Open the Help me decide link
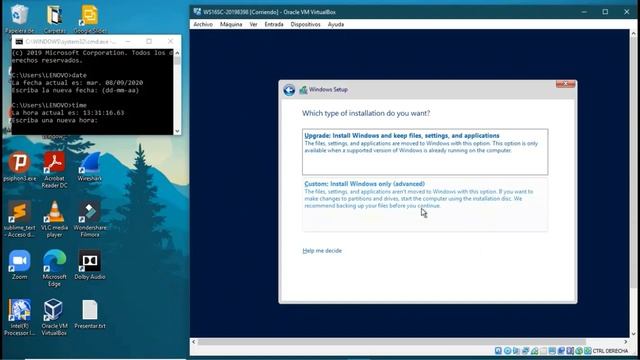The height and width of the screenshot is (360, 640). 322,251
